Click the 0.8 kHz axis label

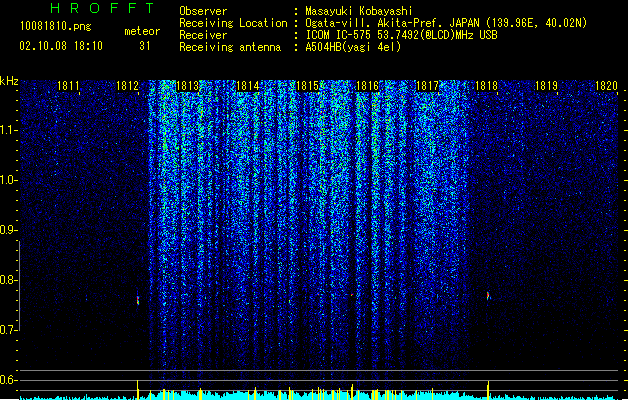point(8,280)
